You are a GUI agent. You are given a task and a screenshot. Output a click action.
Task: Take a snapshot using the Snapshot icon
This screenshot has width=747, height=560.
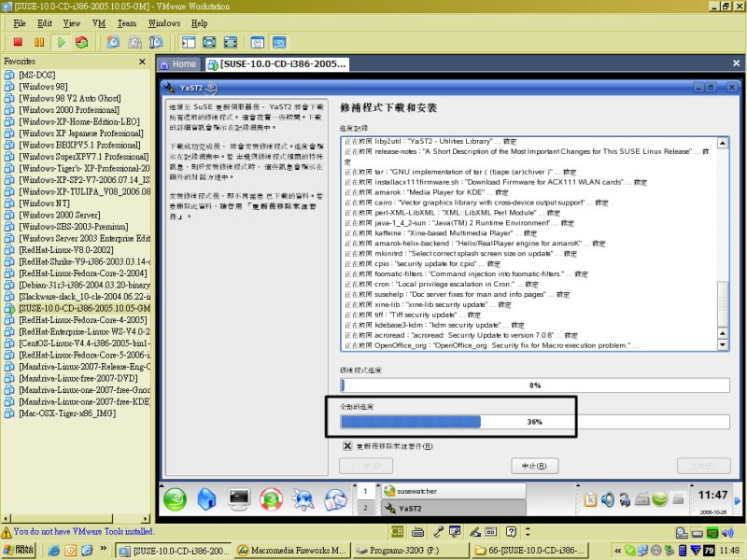click(113, 42)
